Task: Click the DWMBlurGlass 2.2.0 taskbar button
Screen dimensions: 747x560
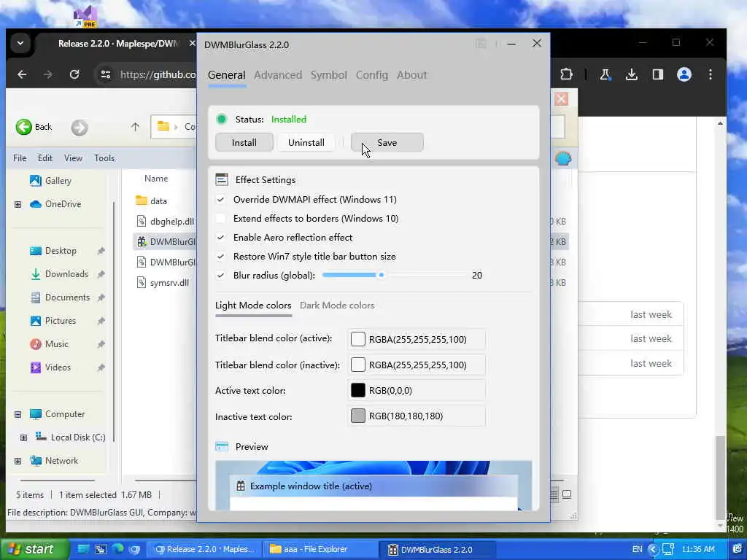Action: 438,549
